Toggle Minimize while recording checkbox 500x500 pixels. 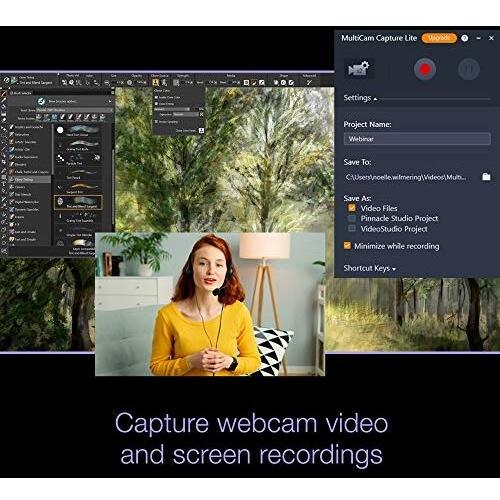tap(347, 246)
